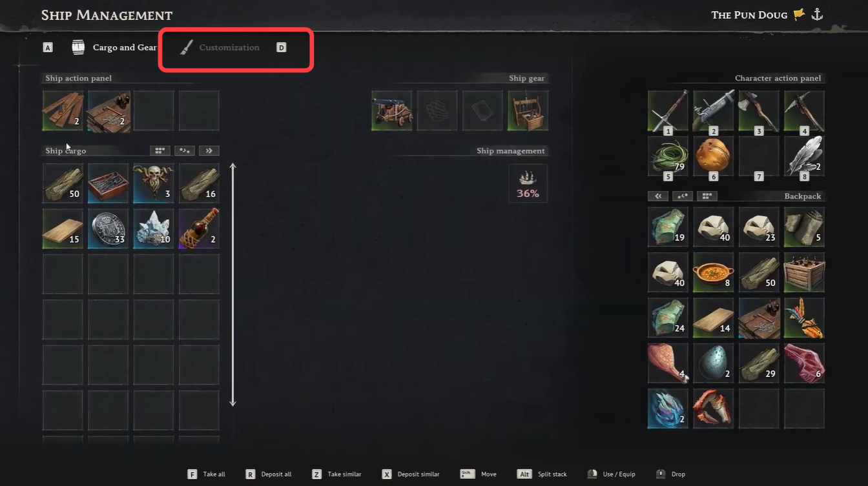Toggle ship cargo sort button
868x486 pixels.
pyautogui.click(x=185, y=150)
